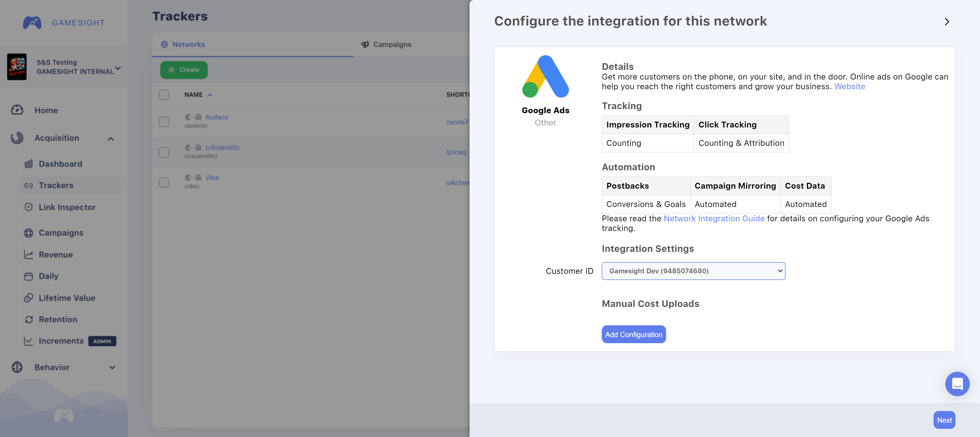Image resolution: width=980 pixels, height=437 pixels.
Task: Click the Gamesight controller logo icon
Action: coord(32,23)
